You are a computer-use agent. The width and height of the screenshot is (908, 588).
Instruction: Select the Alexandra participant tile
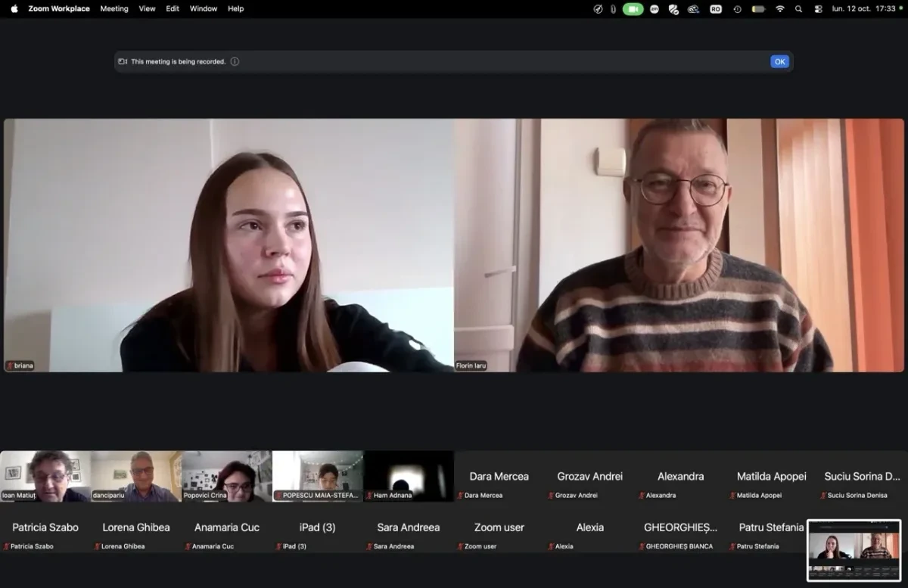tap(681, 477)
